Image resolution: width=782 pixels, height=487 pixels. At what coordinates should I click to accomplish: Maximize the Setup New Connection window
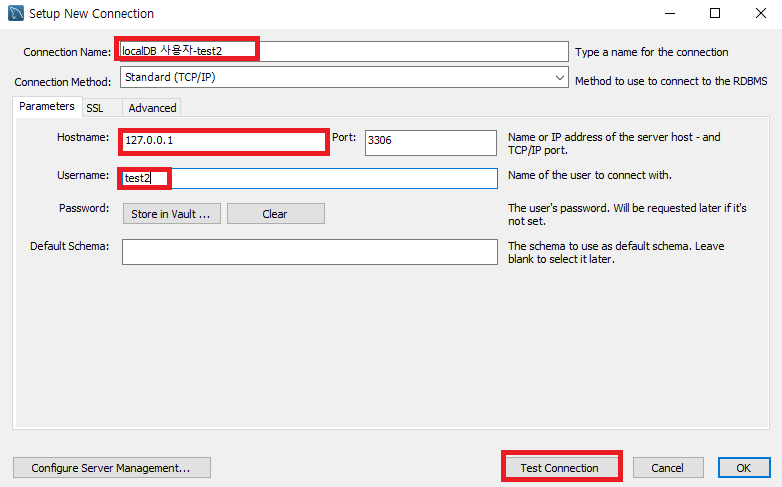coord(715,13)
